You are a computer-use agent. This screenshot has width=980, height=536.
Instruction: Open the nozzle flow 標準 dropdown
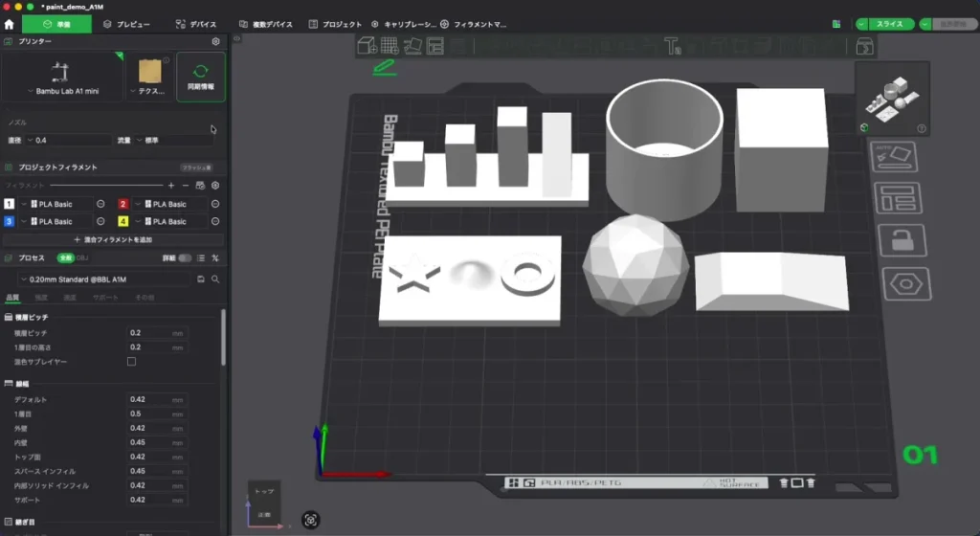pos(172,141)
